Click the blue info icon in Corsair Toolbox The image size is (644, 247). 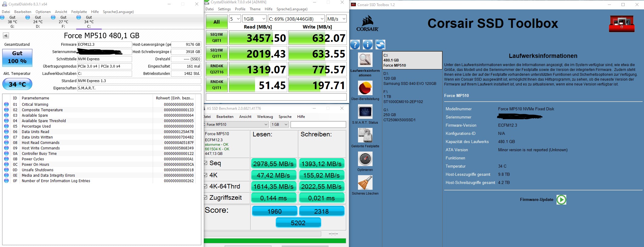368,45
